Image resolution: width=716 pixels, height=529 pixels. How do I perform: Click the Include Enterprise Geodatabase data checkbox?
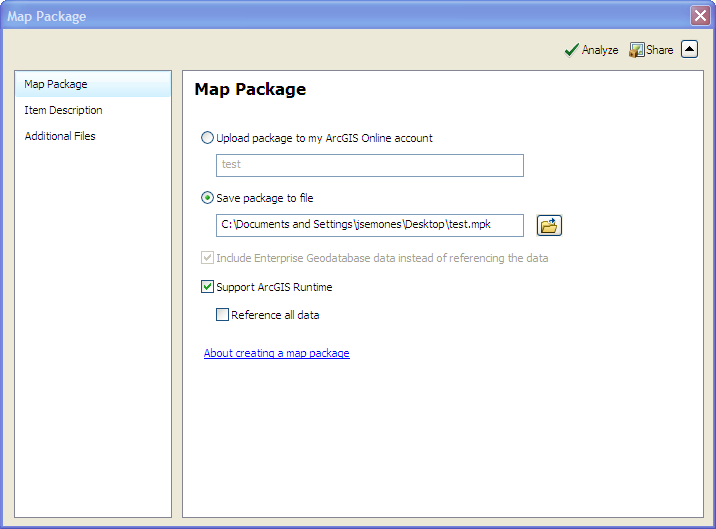point(207,258)
